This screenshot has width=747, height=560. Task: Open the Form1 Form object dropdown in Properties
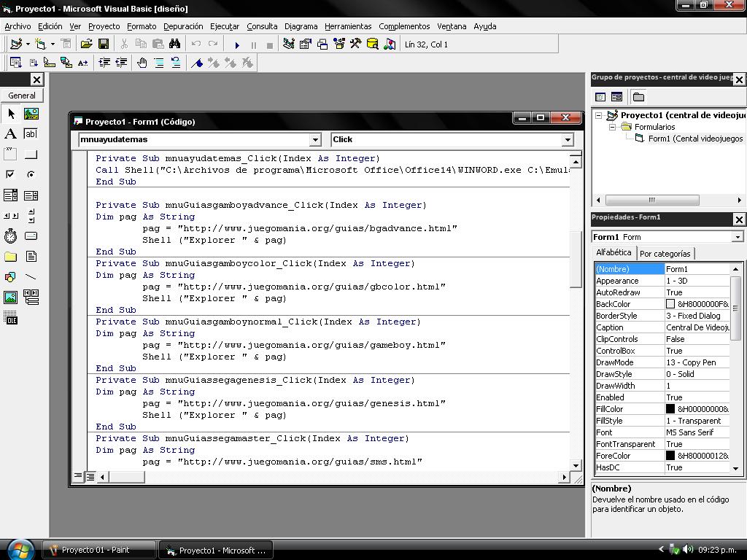(x=738, y=237)
